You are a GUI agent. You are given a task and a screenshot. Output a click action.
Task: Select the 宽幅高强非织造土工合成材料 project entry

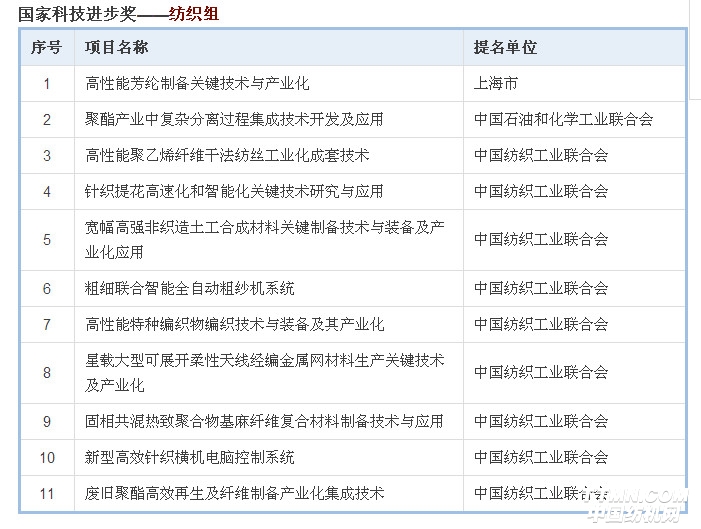coord(265,240)
